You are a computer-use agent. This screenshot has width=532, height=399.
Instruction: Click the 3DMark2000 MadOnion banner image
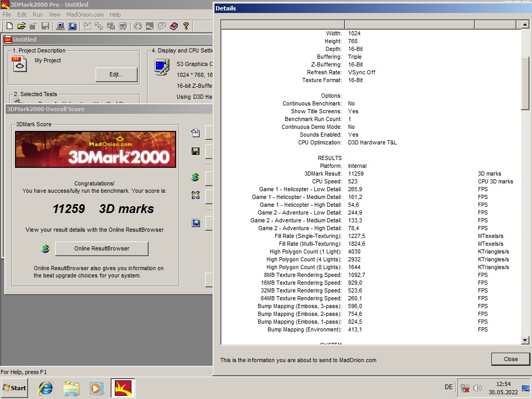[x=96, y=149]
